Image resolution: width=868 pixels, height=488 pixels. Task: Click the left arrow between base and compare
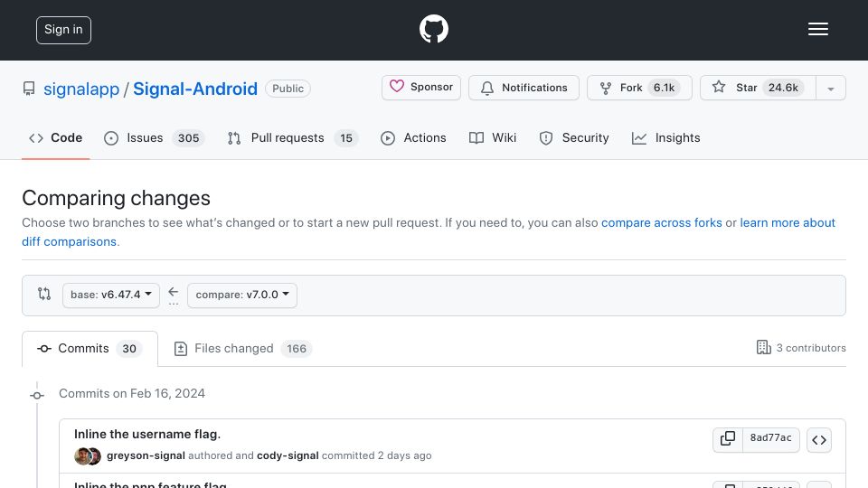(174, 292)
